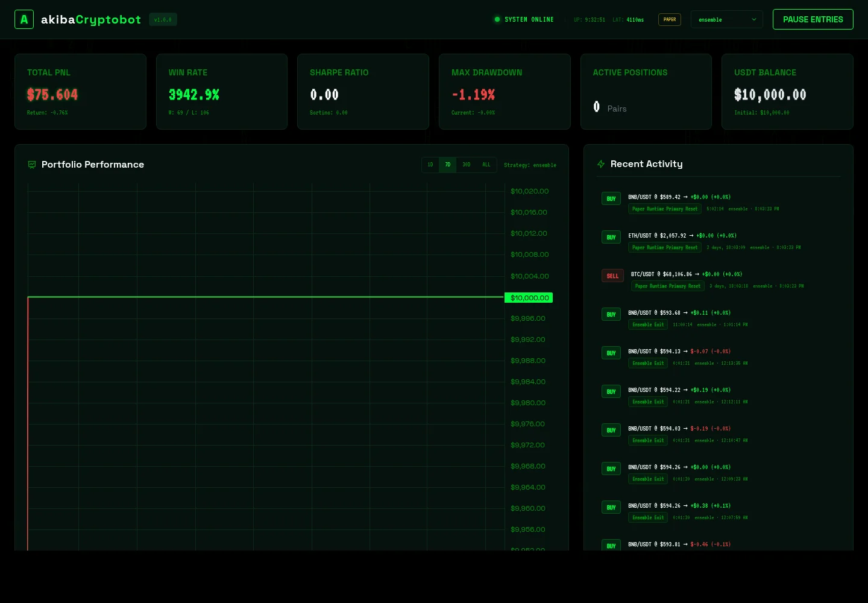The height and width of the screenshot is (603, 868).
Task: Click the akibaCryptobot title text
Action: pos(91,19)
